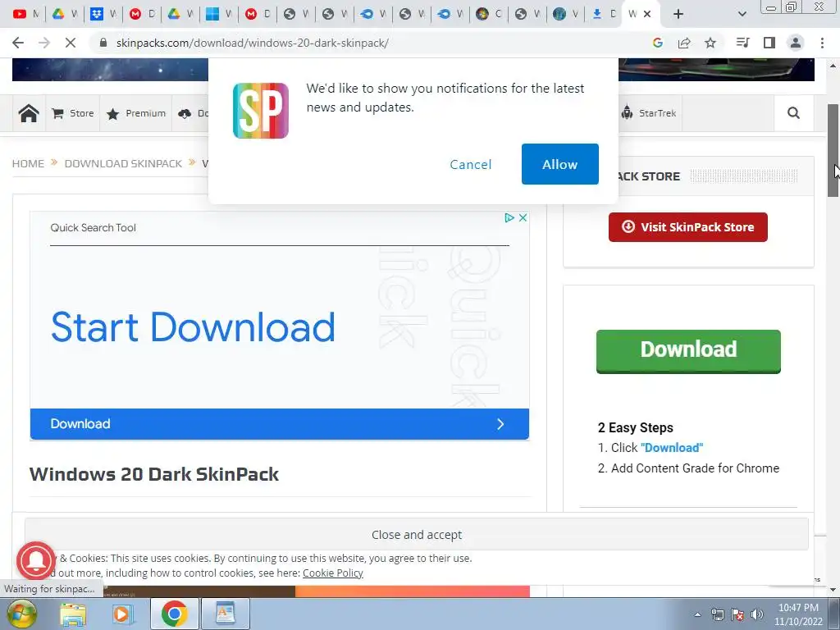The height and width of the screenshot is (630, 840).
Task: Open a new browser tab
Action: [x=678, y=14]
